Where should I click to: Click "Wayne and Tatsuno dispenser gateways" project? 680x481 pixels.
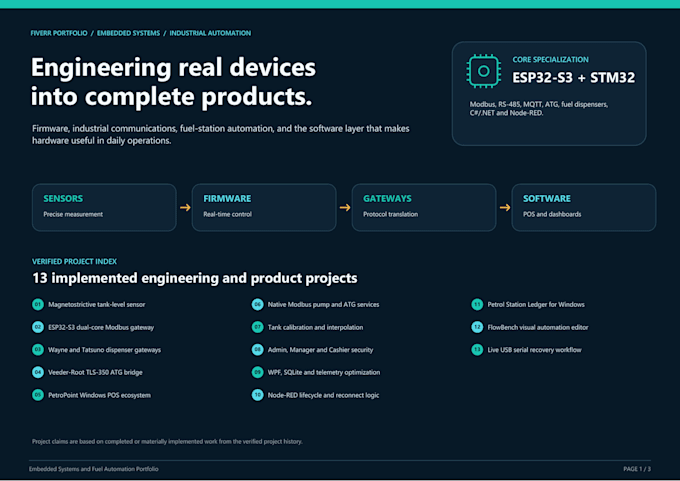click(x=105, y=350)
